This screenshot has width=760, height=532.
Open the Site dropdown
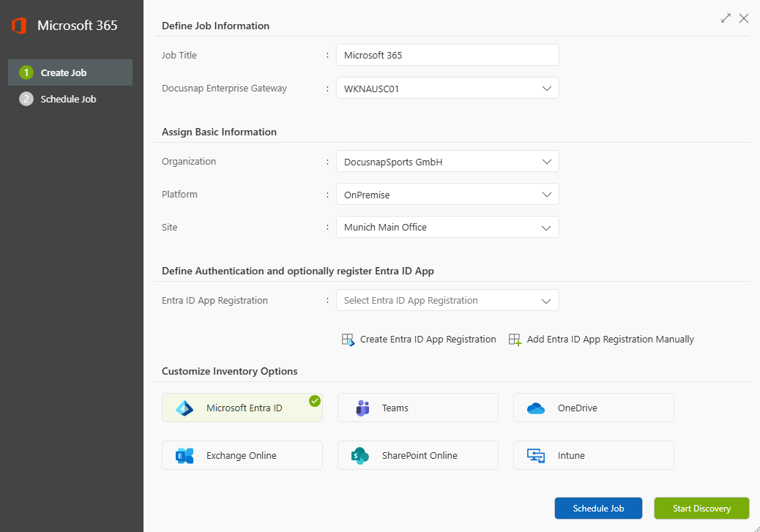(x=447, y=228)
